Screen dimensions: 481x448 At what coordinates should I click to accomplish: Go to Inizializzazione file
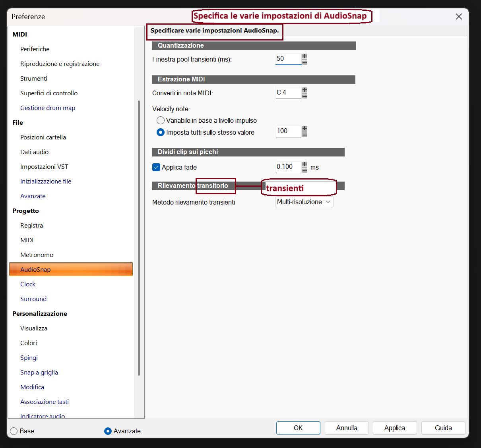click(46, 181)
